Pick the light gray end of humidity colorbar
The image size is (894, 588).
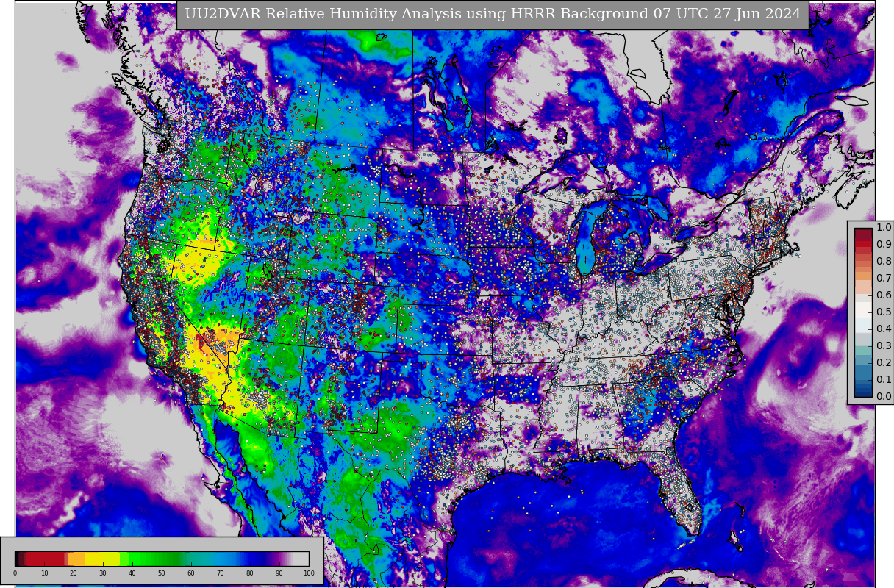click(x=300, y=559)
